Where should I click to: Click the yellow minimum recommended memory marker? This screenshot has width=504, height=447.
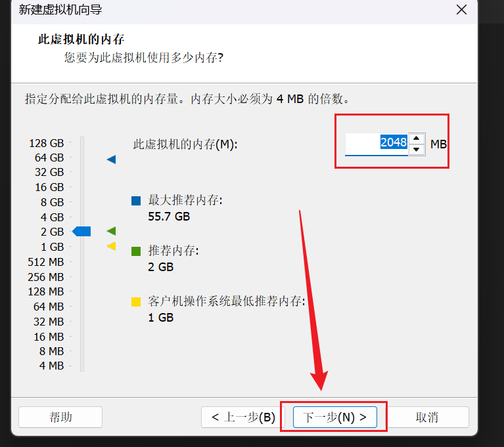pyautogui.click(x=111, y=246)
